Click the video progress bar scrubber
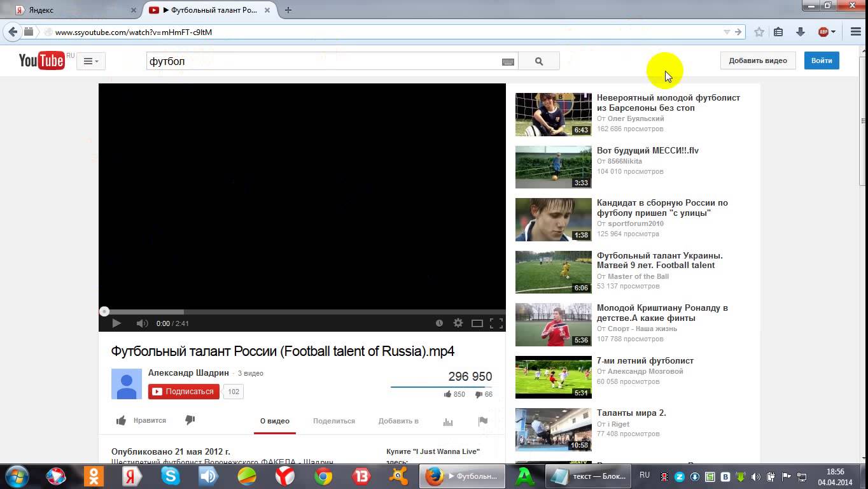Viewport: 868px width, 489px height. tap(104, 311)
